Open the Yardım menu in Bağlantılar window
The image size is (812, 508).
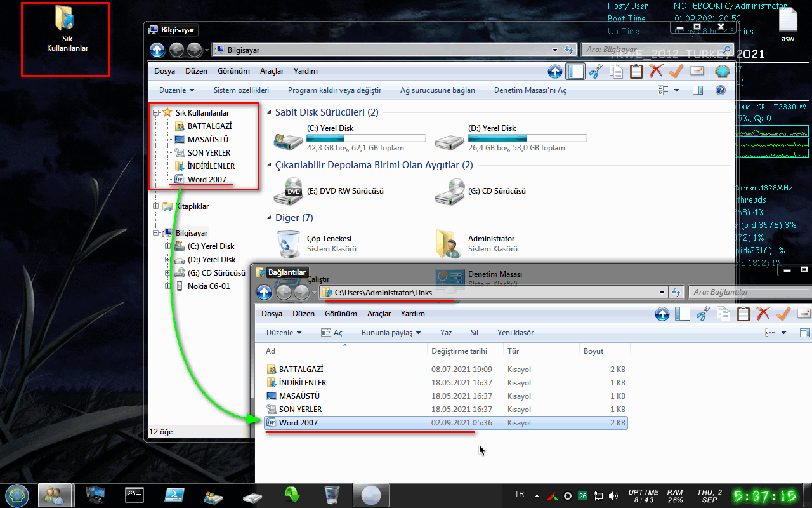pyautogui.click(x=413, y=314)
